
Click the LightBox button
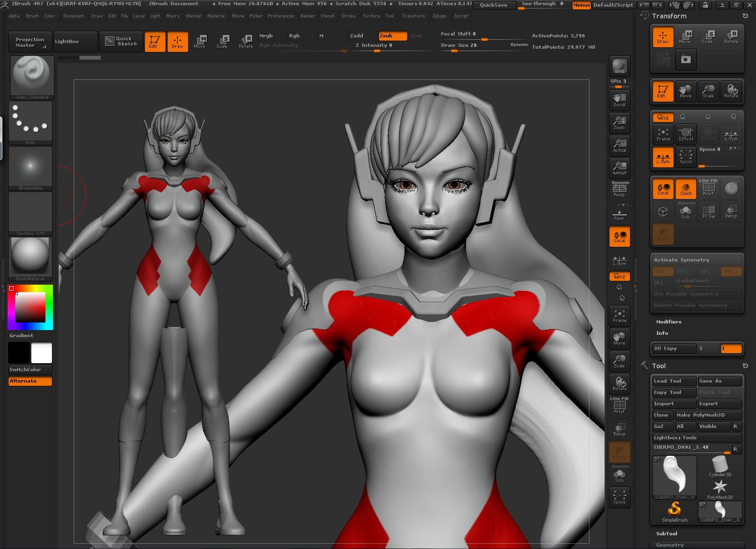click(75, 42)
